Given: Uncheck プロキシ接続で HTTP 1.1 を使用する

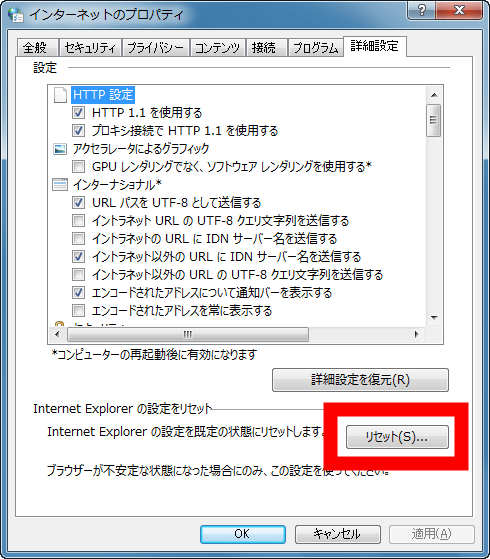Looking at the screenshot, I should coord(78,130).
